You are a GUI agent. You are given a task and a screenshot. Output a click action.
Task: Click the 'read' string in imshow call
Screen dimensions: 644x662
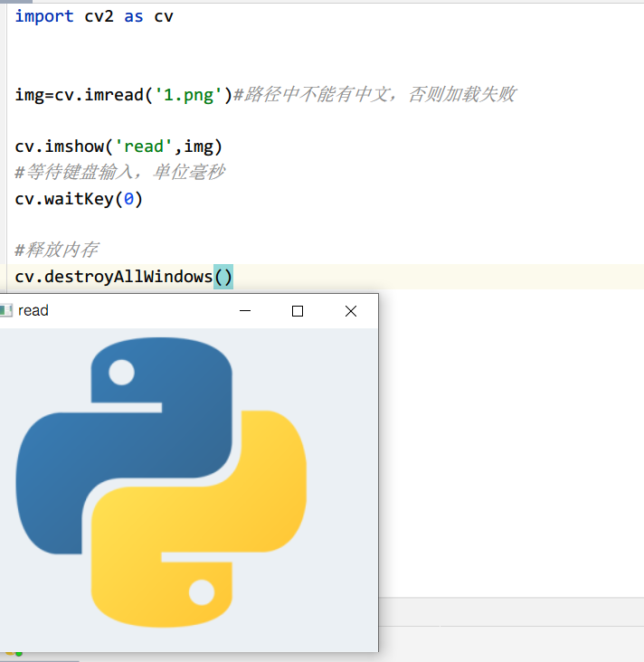click(144, 147)
